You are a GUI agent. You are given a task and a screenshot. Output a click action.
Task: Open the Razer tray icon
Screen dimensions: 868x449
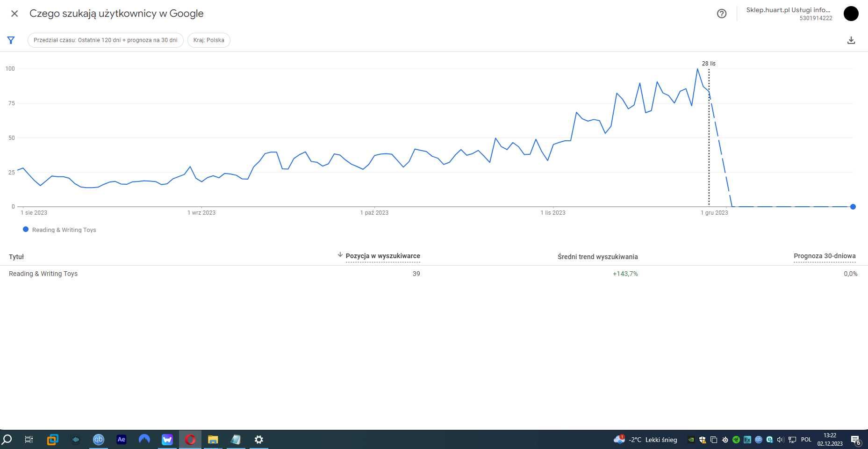(736, 440)
